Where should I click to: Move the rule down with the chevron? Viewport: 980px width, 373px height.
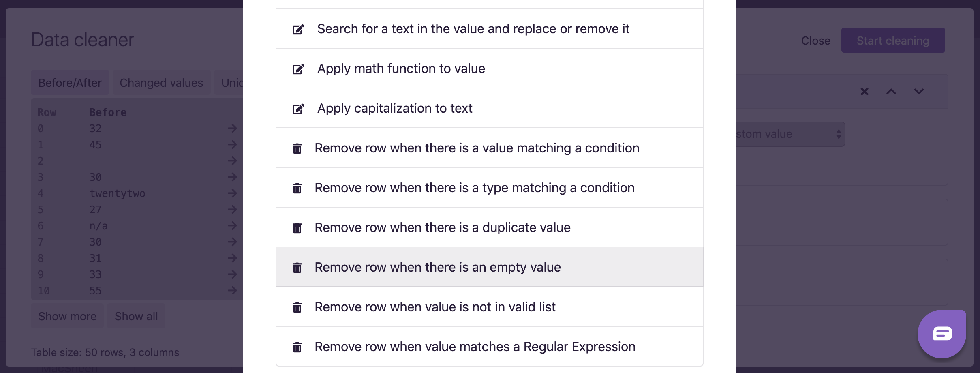pos(919,92)
